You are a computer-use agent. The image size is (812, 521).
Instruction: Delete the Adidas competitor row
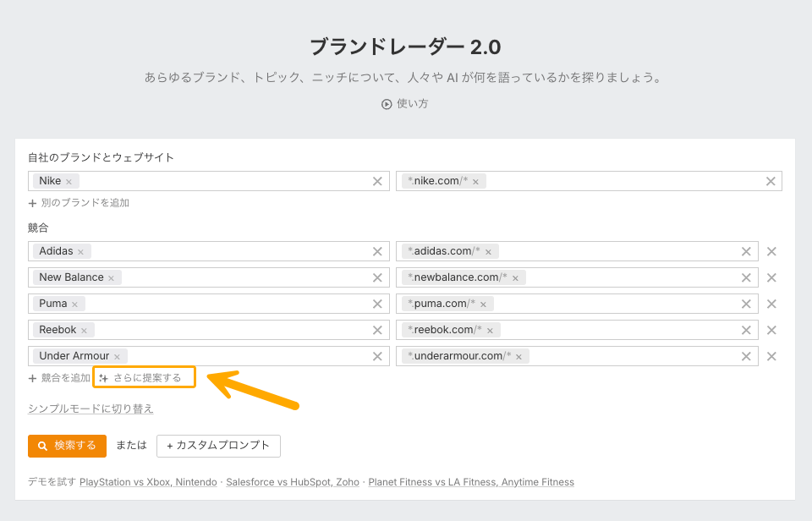(771, 251)
